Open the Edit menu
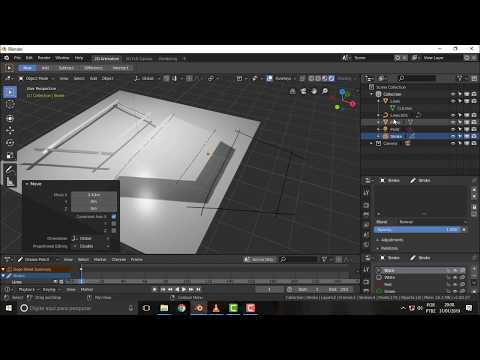Image resolution: width=480 pixels, height=360 pixels. coord(29,58)
